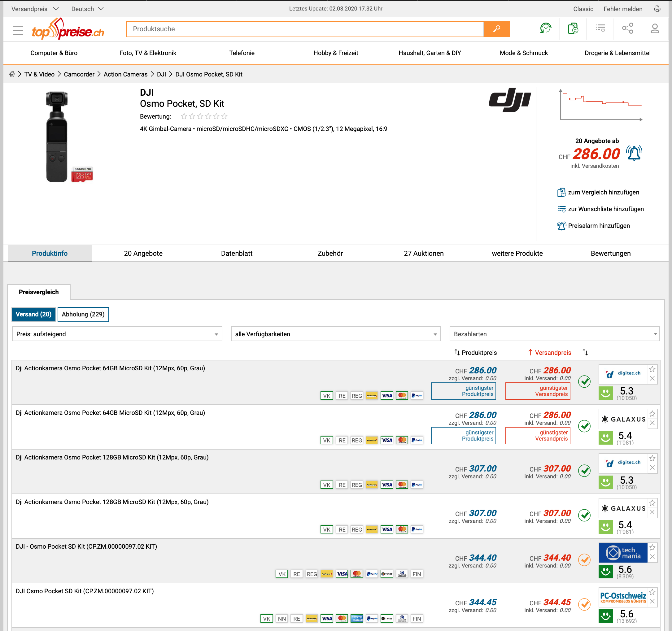Open the Bezahlarten dropdown
This screenshot has width=672, height=631.
pyautogui.click(x=554, y=334)
